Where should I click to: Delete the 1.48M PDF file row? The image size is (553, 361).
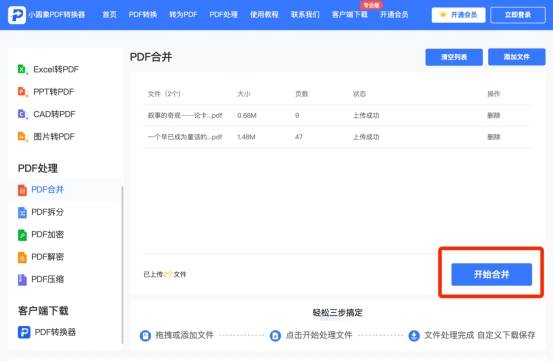493,137
